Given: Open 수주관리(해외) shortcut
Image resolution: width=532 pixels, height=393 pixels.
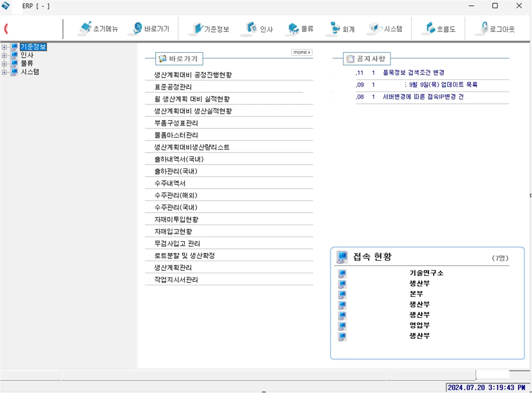Looking at the screenshot, I should pos(176,195).
